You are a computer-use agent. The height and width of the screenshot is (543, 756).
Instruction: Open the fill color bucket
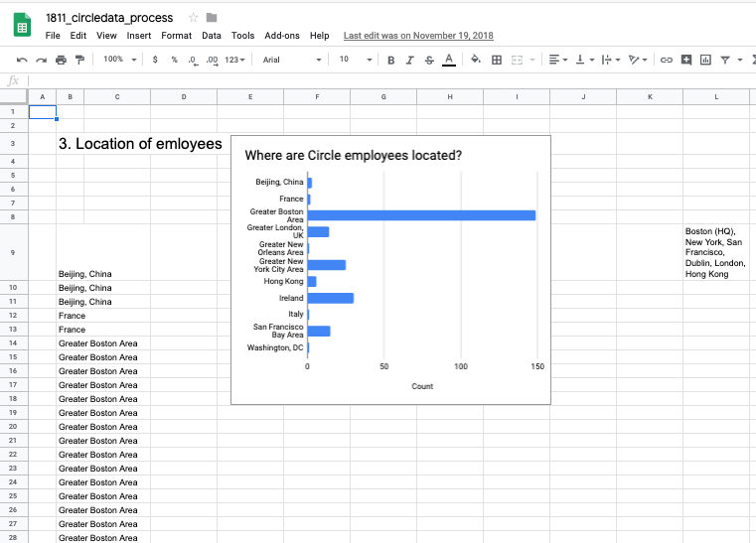point(476,60)
